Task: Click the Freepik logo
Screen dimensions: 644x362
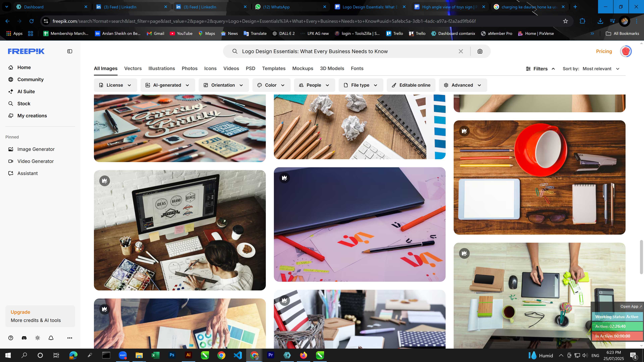Action: click(x=26, y=51)
